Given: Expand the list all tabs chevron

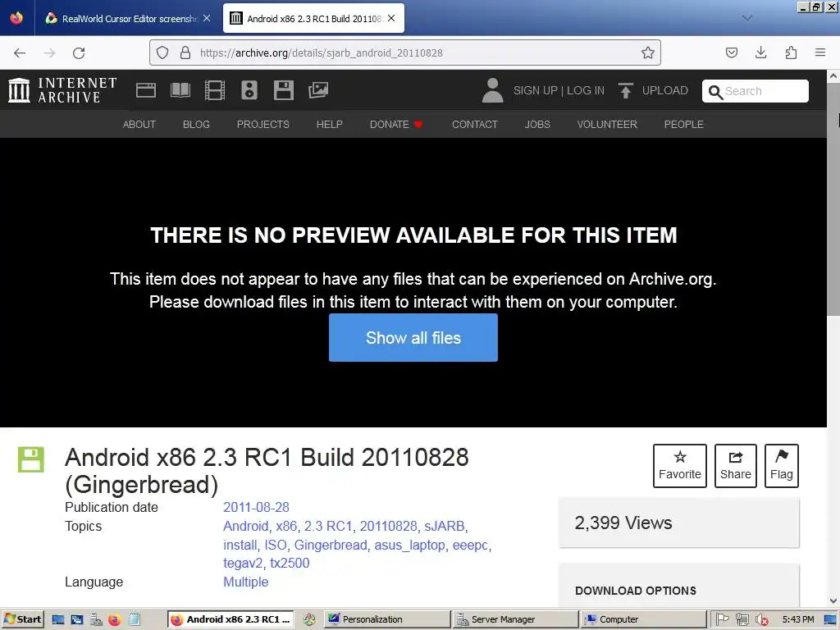Looking at the screenshot, I should point(746,18).
